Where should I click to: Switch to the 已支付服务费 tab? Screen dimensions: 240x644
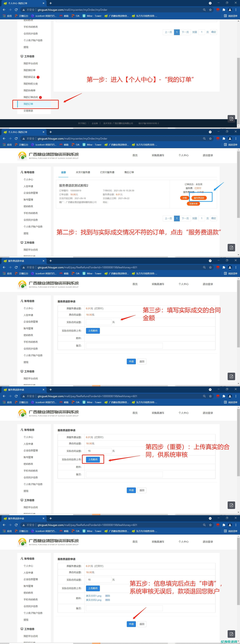pos(107,172)
